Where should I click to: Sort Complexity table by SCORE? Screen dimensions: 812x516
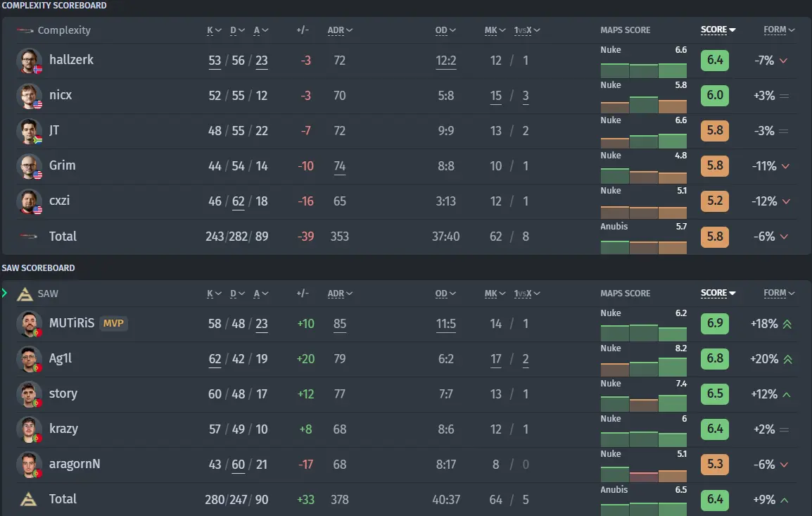718,30
